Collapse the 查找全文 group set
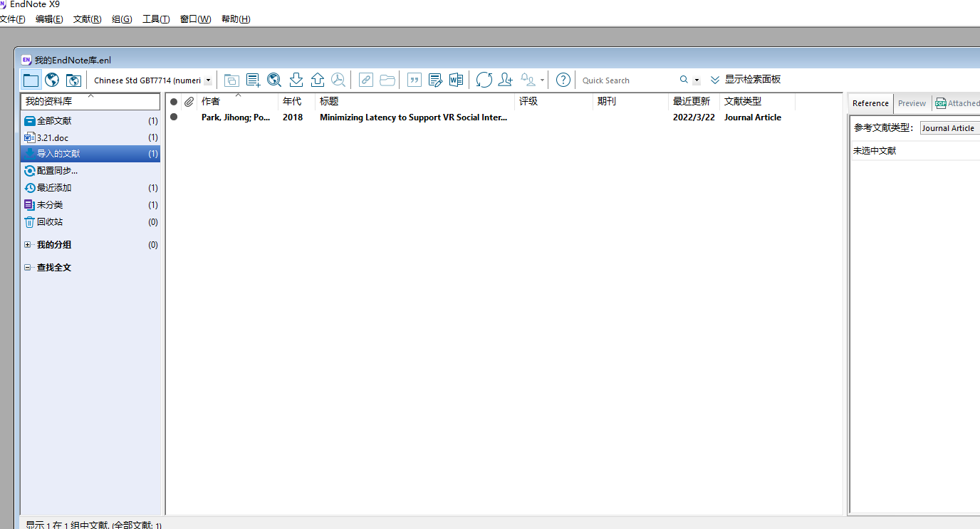Viewport: 980px width, 529px height. point(28,268)
